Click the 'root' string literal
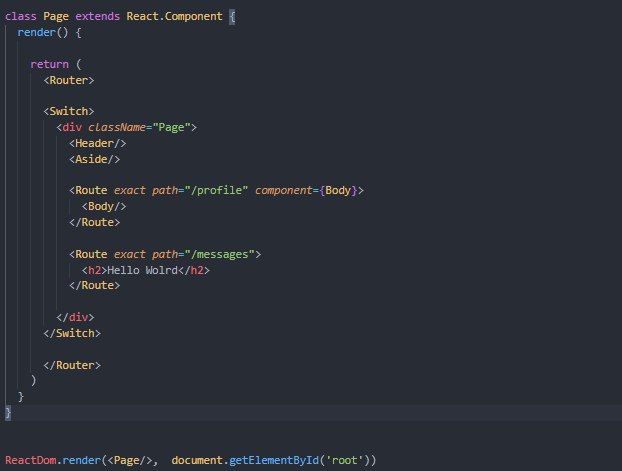This screenshot has height=471, width=622. click(x=344, y=460)
